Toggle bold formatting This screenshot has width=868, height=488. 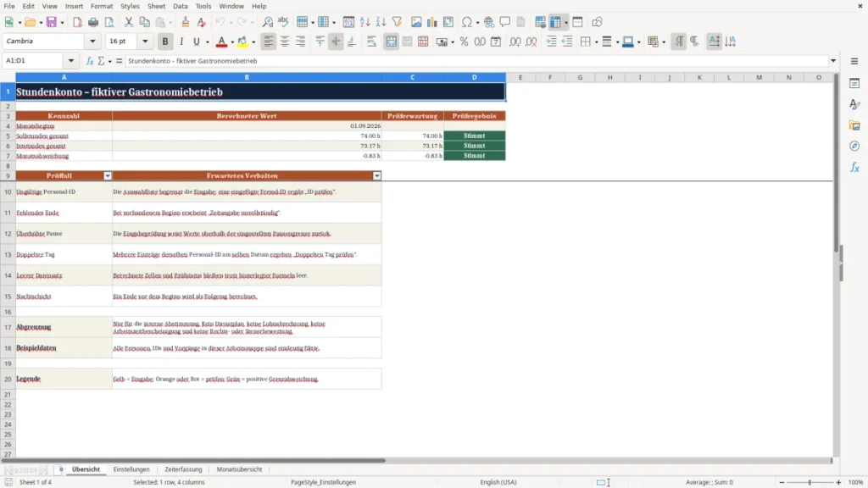point(165,42)
